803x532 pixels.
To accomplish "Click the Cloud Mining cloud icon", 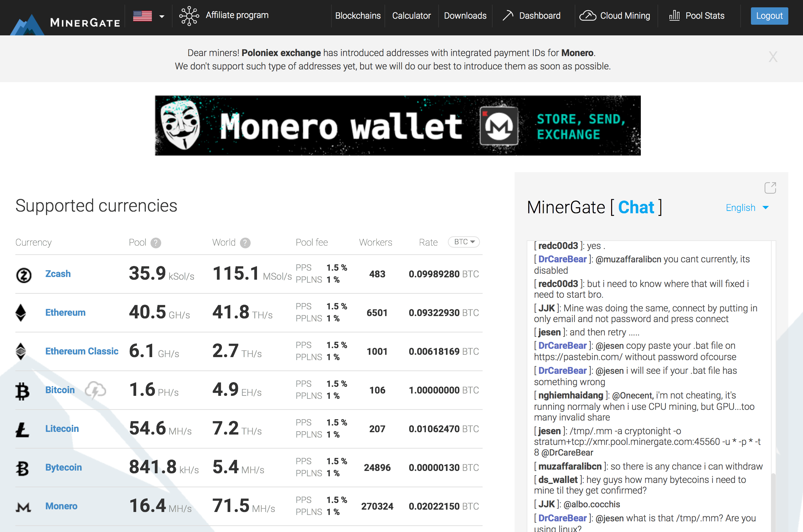I will coord(588,16).
